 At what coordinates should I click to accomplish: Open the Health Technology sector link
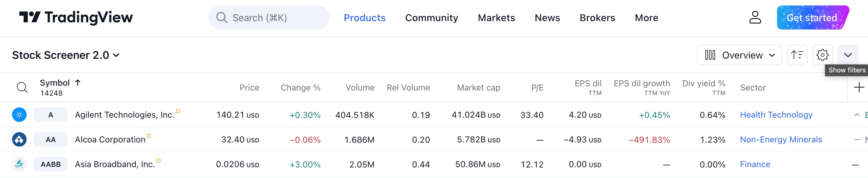click(776, 115)
